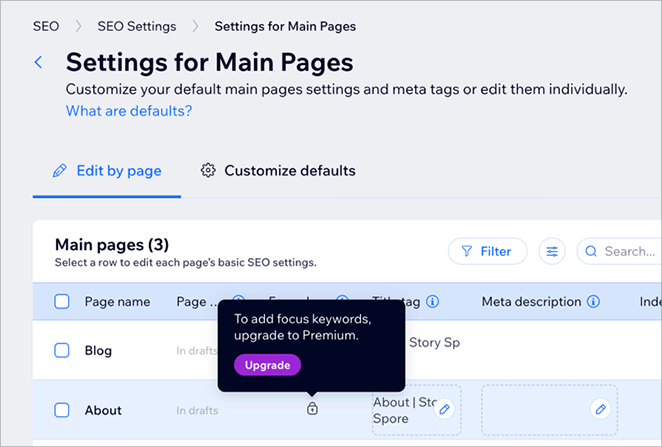Click the column settings sliders icon

(x=551, y=252)
